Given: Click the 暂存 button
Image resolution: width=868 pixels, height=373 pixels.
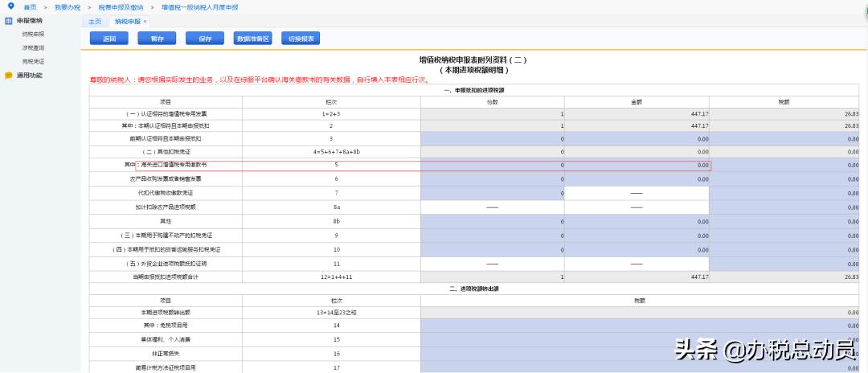Looking at the screenshot, I should pos(157,39).
